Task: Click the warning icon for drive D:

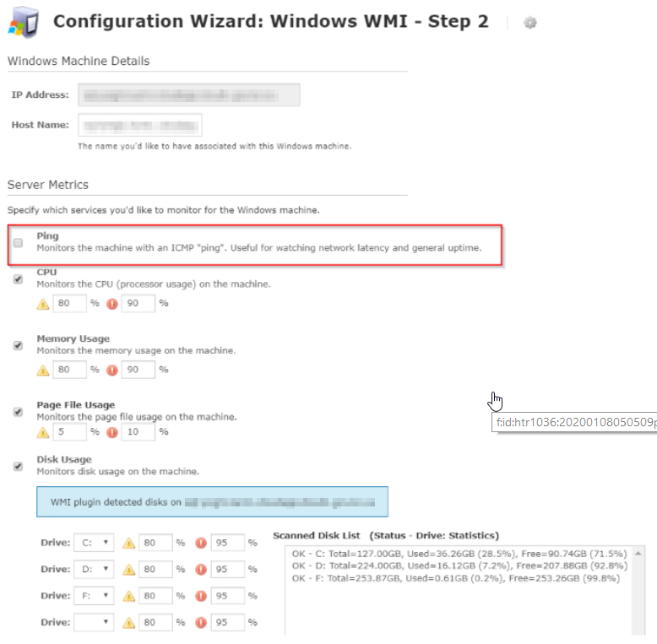Action: [x=128, y=570]
